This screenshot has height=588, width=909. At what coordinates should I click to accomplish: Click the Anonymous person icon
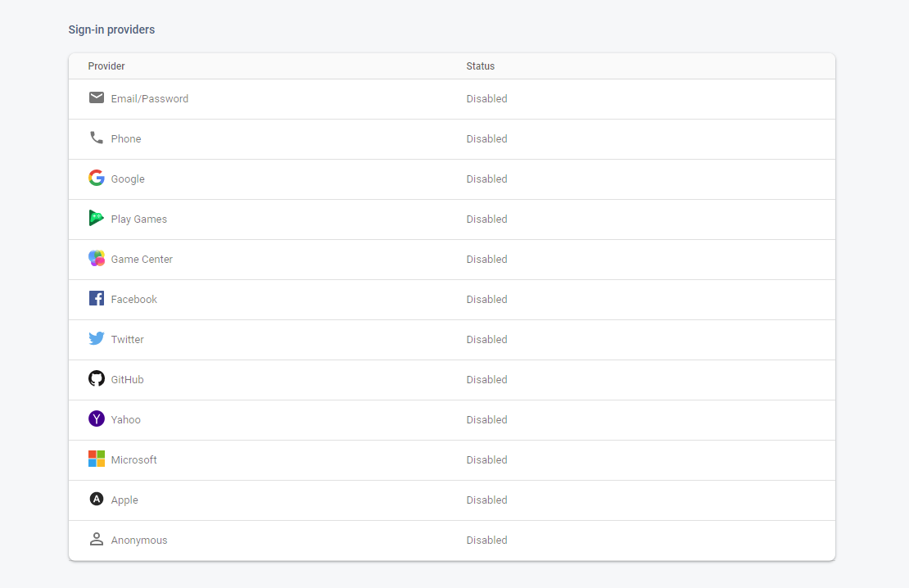(x=97, y=540)
